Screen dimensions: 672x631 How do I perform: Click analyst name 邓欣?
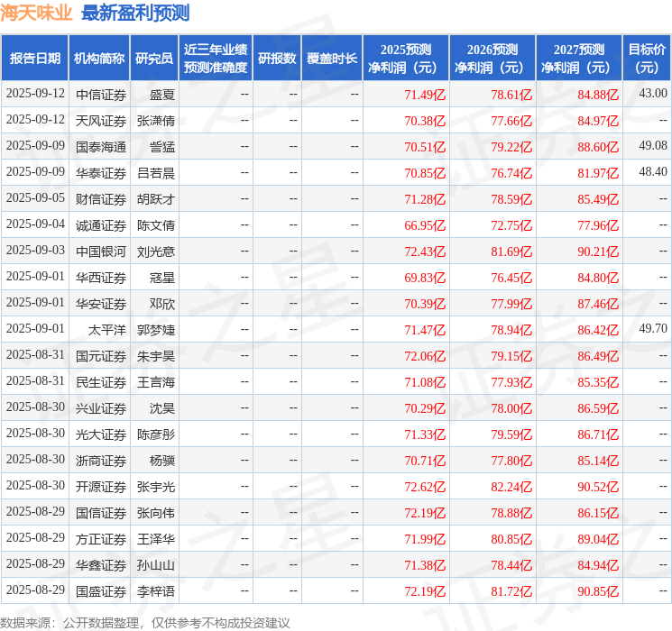(162, 304)
